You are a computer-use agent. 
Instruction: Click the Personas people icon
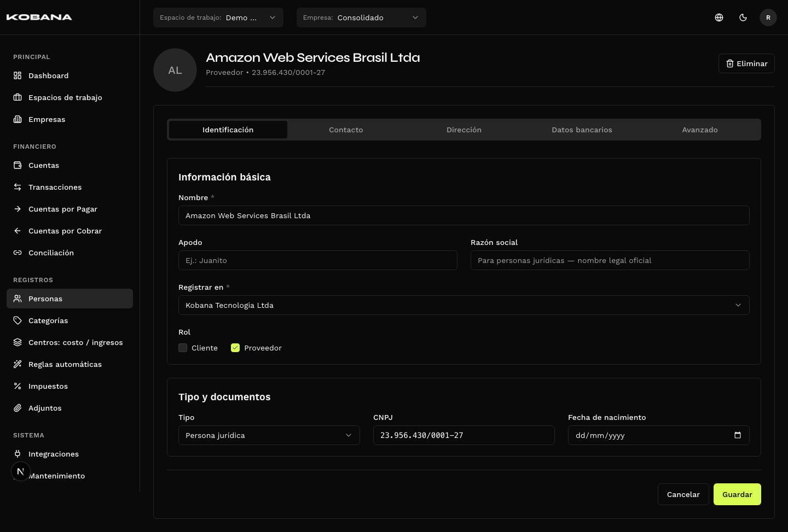click(x=18, y=299)
